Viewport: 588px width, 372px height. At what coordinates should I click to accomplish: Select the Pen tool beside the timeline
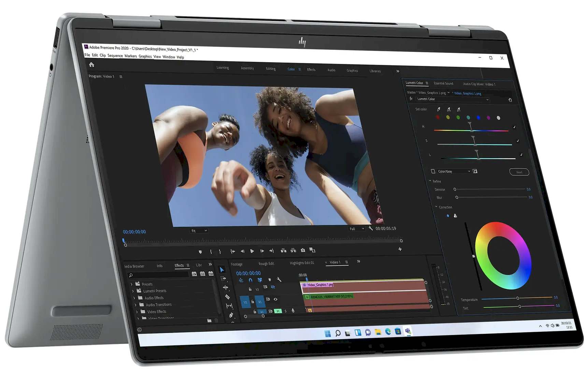tap(231, 315)
